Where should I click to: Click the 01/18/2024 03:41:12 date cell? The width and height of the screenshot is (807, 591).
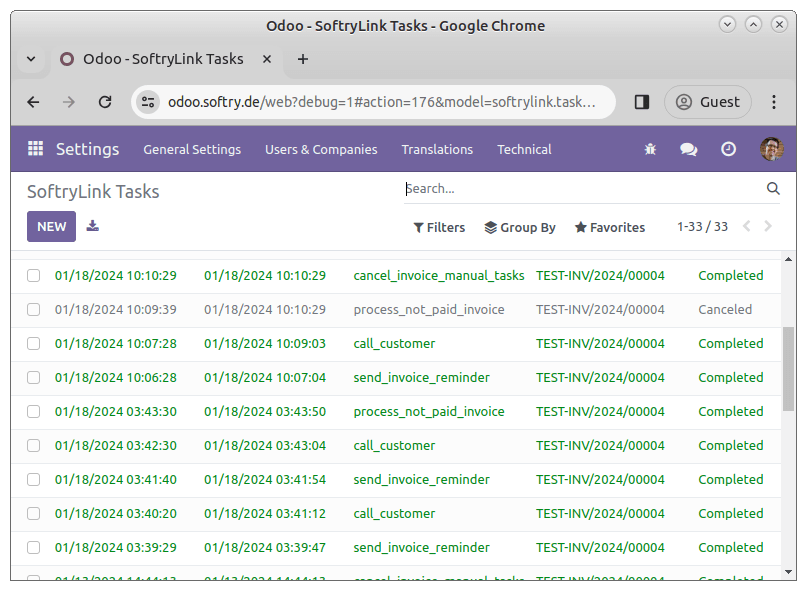tap(265, 513)
